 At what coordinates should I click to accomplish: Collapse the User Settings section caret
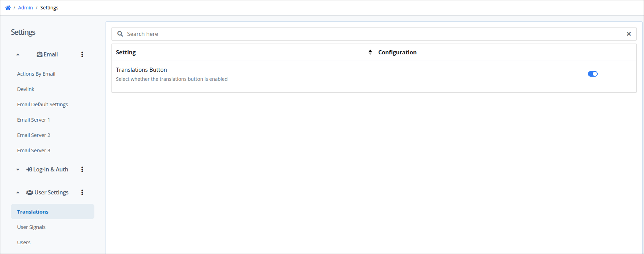[x=18, y=193]
